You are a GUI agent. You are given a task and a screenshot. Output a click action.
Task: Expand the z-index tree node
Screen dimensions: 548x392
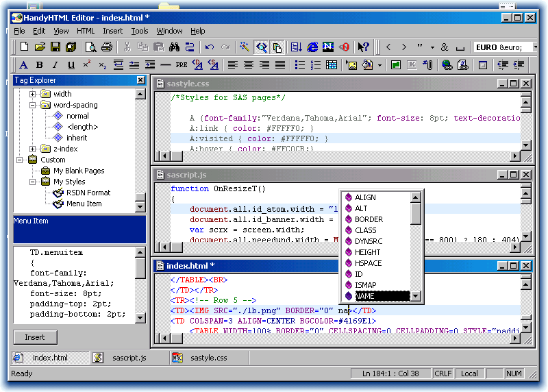(x=33, y=149)
